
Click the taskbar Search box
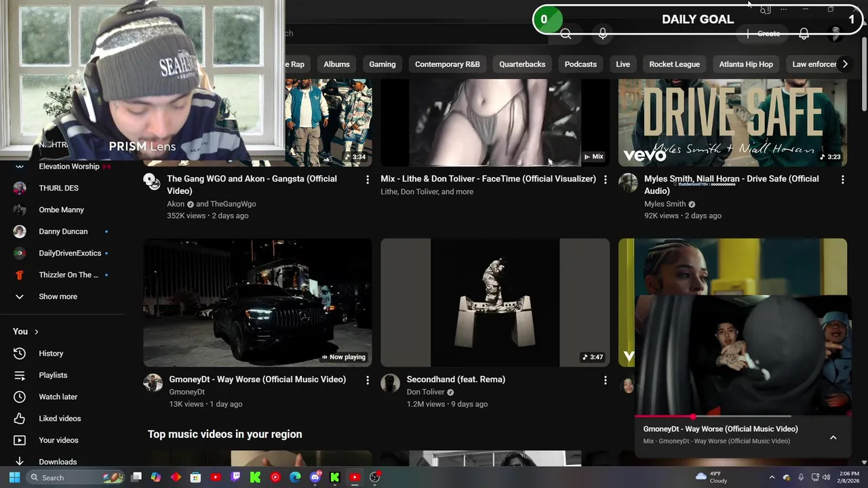click(x=75, y=477)
